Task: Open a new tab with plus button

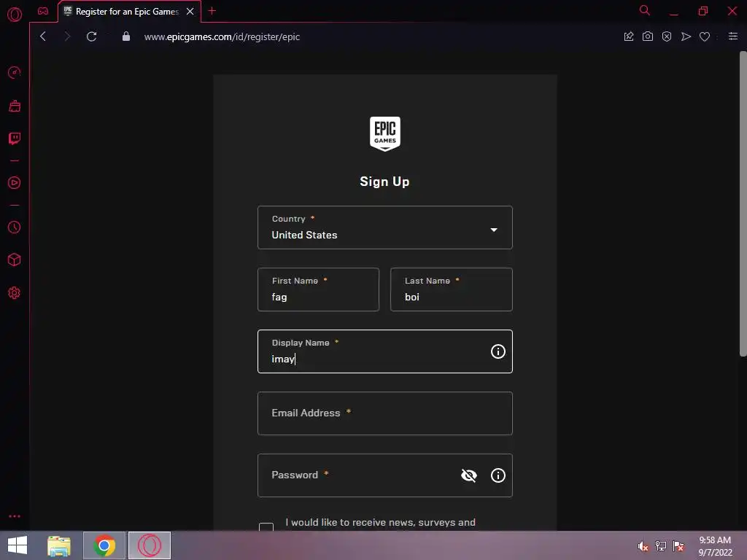Action: (212, 11)
